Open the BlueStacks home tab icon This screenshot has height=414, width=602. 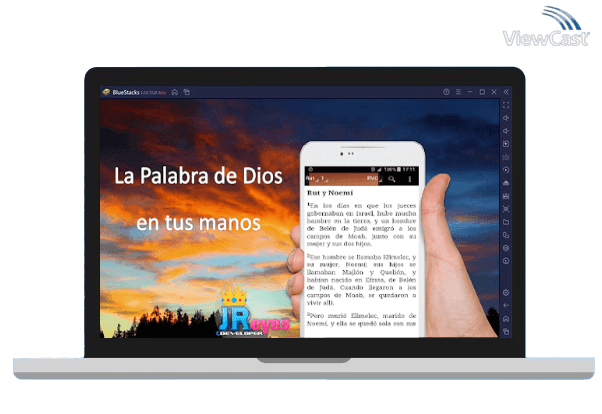pyautogui.click(x=175, y=92)
